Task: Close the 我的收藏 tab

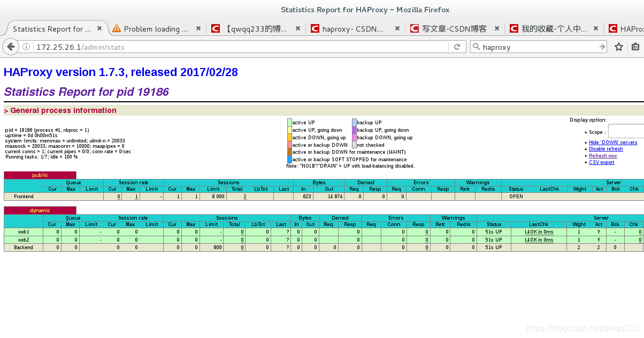Action: (596, 29)
